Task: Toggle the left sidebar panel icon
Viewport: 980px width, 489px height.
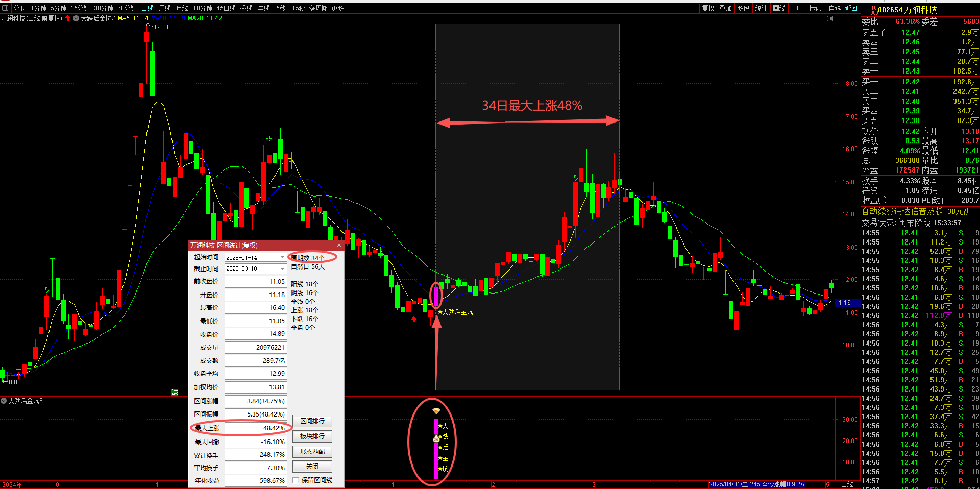Action: point(6,8)
